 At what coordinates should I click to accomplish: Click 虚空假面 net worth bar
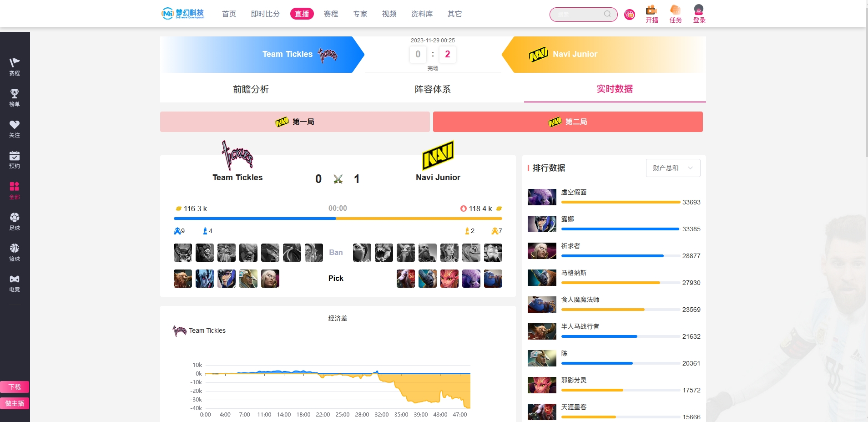[x=621, y=202]
